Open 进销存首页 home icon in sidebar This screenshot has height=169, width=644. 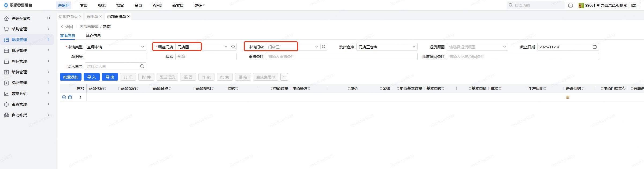(x=6, y=18)
